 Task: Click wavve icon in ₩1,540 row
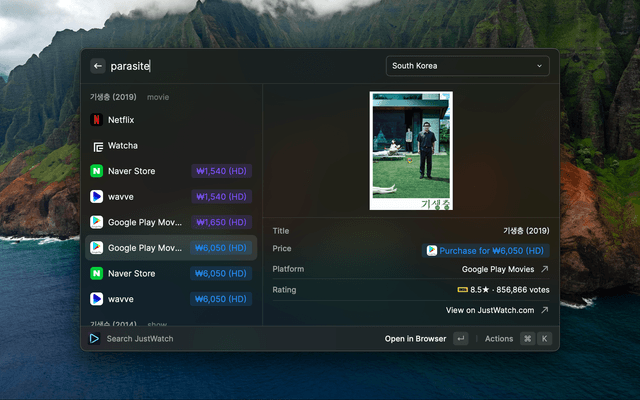coord(96,197)
